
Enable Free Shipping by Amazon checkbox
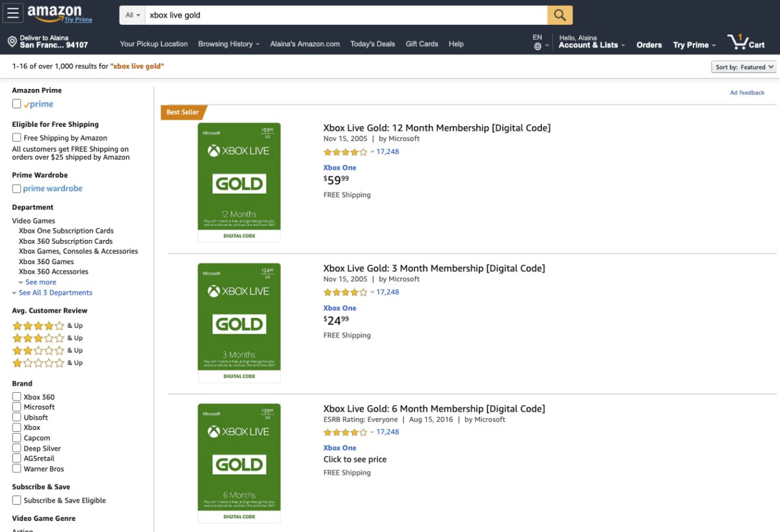[x=16, y=137]
